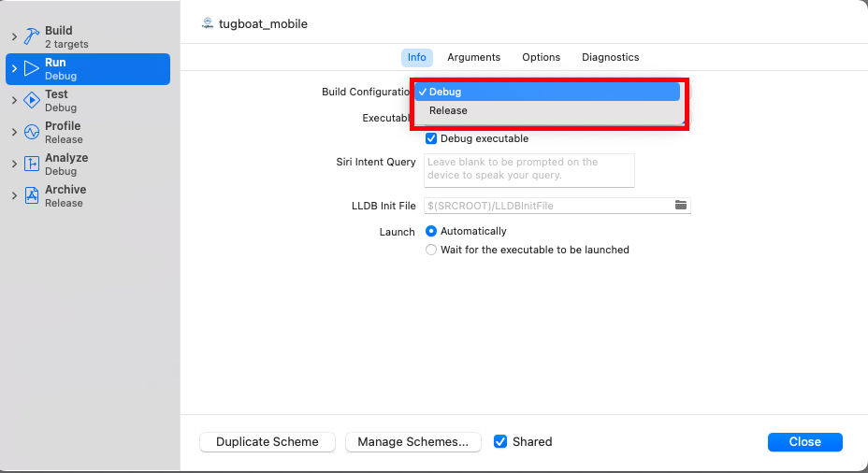Viewport: 868px width, 473px height.
Task: Switch to the Arguments tab
Action: [x=474, y=57]
